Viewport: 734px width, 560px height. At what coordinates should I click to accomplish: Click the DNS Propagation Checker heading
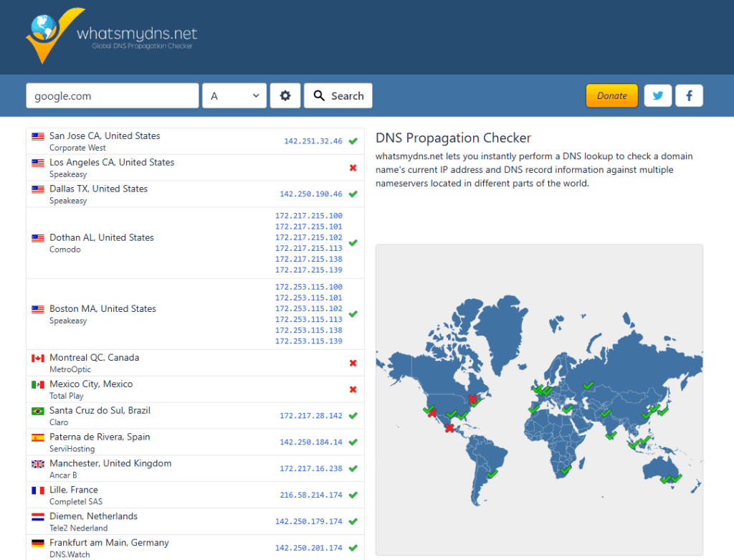(453, 138)
